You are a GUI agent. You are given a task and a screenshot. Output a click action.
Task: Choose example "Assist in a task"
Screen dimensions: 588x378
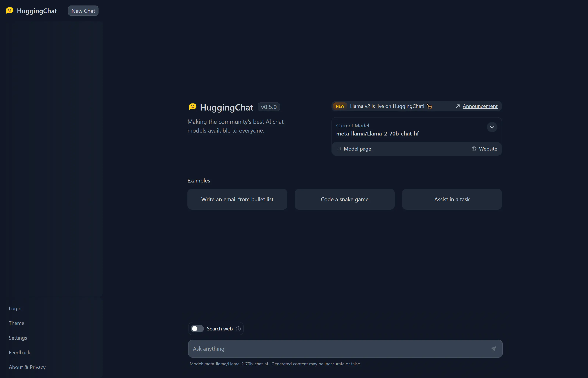[x=452, y=199]
